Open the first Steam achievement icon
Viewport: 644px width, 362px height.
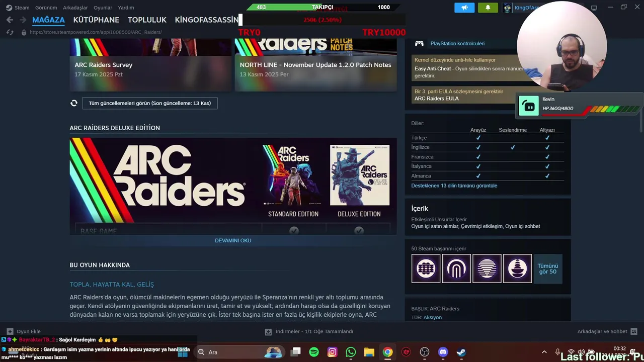pos(426,268)
